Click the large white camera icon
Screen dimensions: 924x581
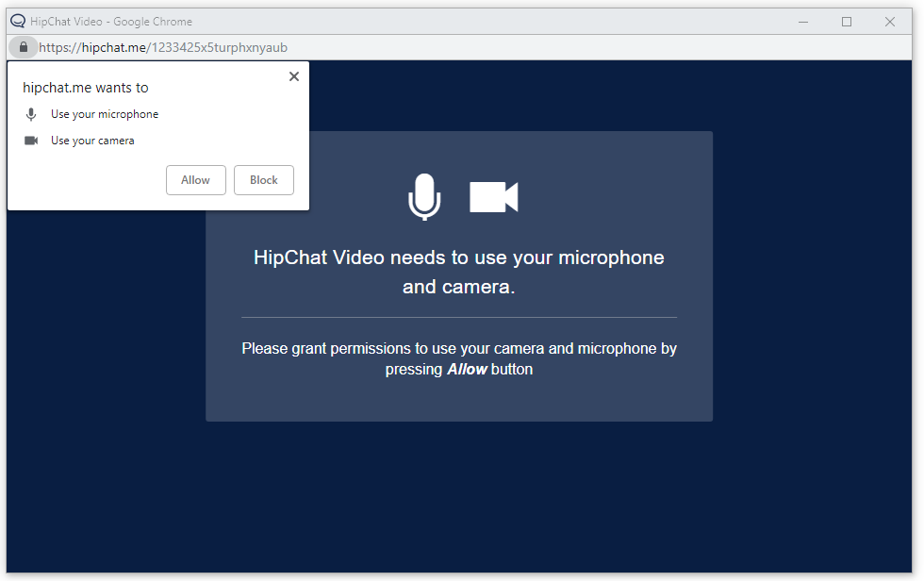click(x=494, y=197)
